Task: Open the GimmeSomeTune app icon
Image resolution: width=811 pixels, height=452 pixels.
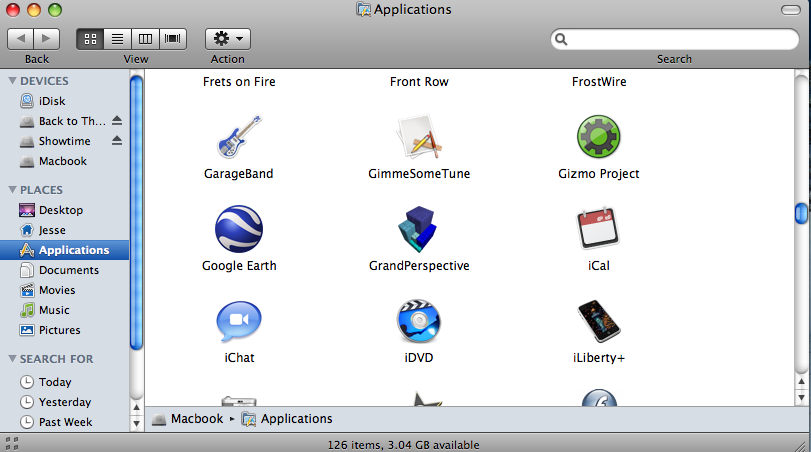Action: [418, 137]
